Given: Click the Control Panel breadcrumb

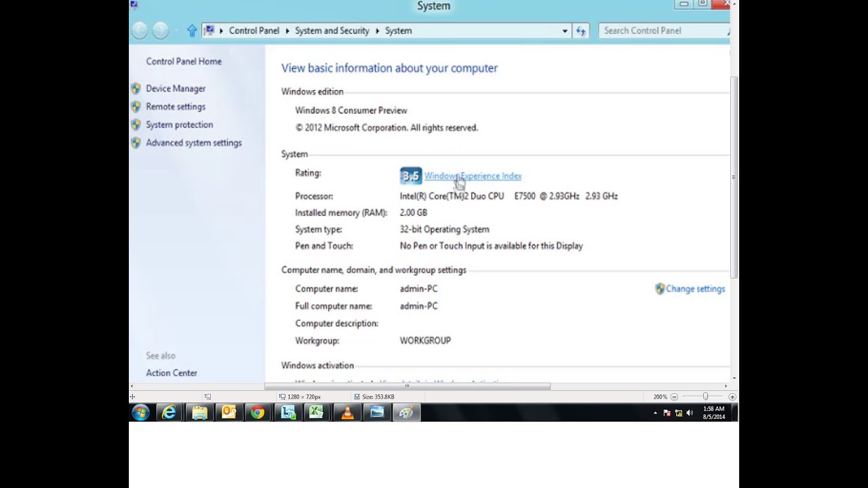Looking at the screenshot, I should [x=254, y=30].
